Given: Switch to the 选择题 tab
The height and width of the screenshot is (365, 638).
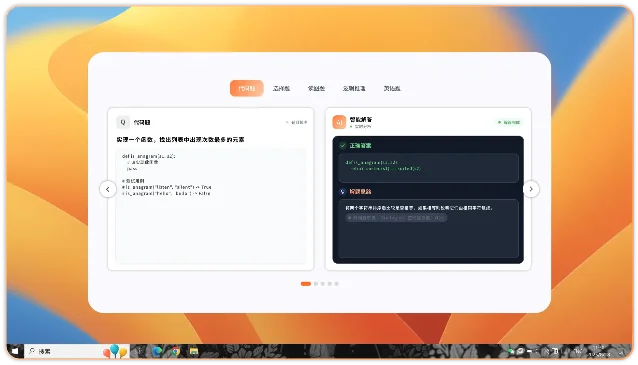Looking at the screenshot, I should (x=281, y=88).
